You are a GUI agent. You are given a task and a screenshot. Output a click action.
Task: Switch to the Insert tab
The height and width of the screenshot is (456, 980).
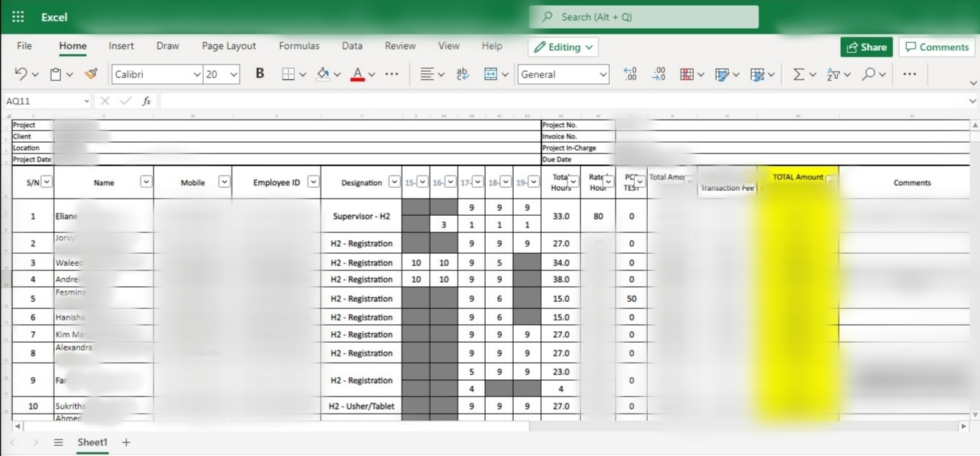tap(121, 46)
